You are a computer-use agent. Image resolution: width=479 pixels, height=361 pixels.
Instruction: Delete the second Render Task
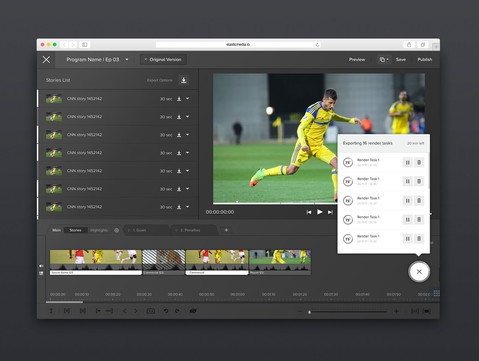tap(419, 181)
